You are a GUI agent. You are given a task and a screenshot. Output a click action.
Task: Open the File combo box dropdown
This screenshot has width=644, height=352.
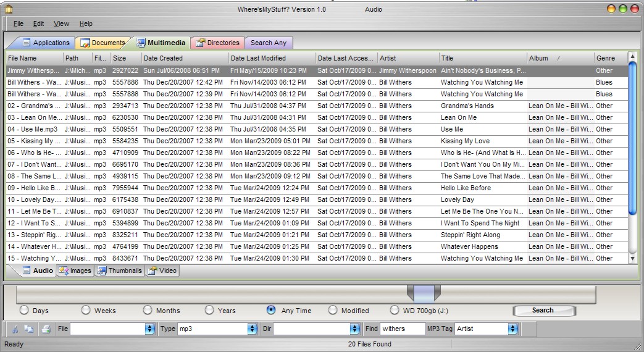pos(150,329)
